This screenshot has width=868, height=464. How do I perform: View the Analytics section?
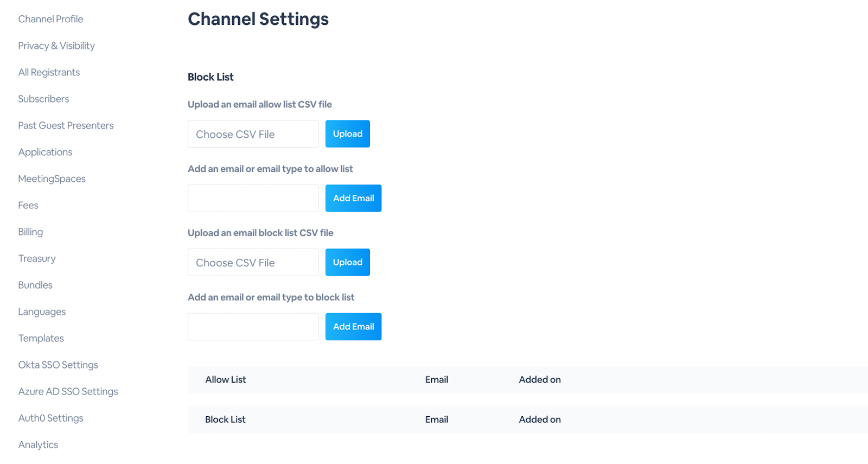click(x=38, y=444)
